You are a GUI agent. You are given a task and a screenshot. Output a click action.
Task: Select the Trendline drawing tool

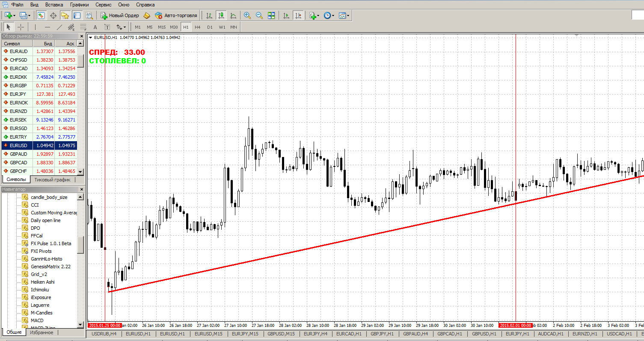[x=59, y=27]
